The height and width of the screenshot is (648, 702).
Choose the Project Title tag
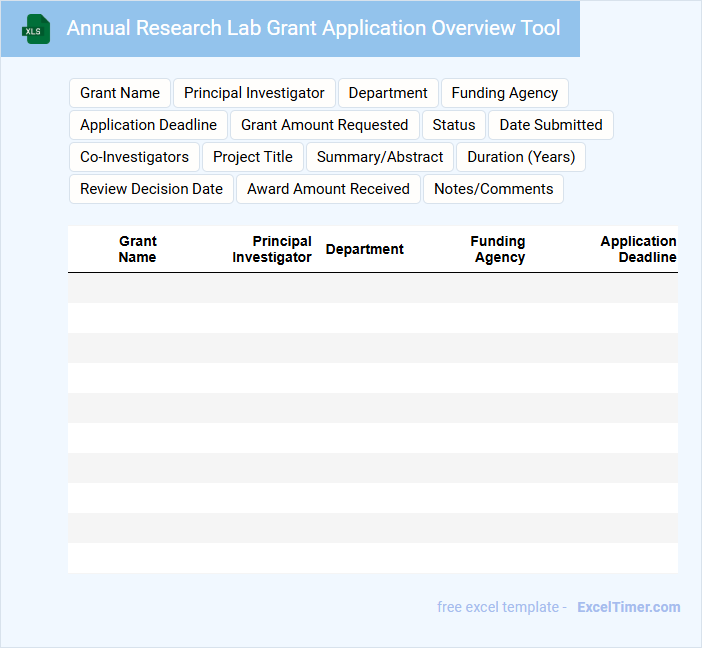pos(252,157)
